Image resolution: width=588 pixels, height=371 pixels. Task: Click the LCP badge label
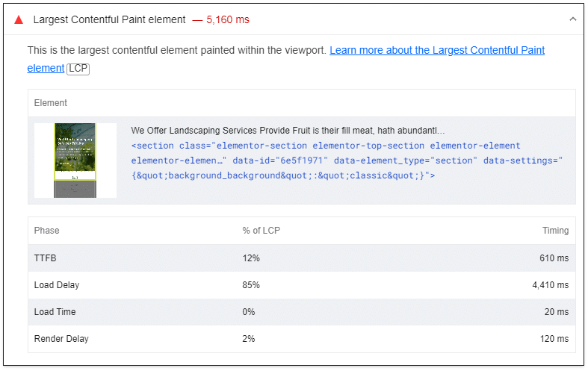click(x=78, y=68)
